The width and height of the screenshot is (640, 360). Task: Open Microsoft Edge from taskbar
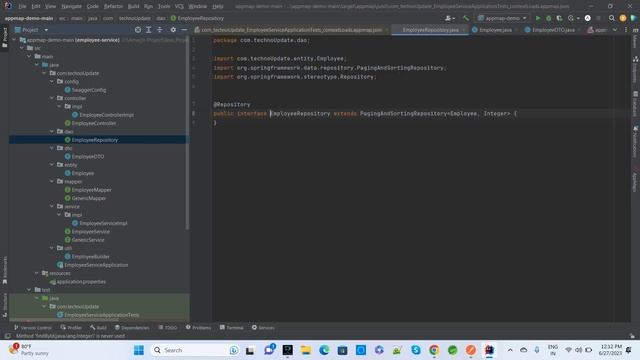(324, 350)
